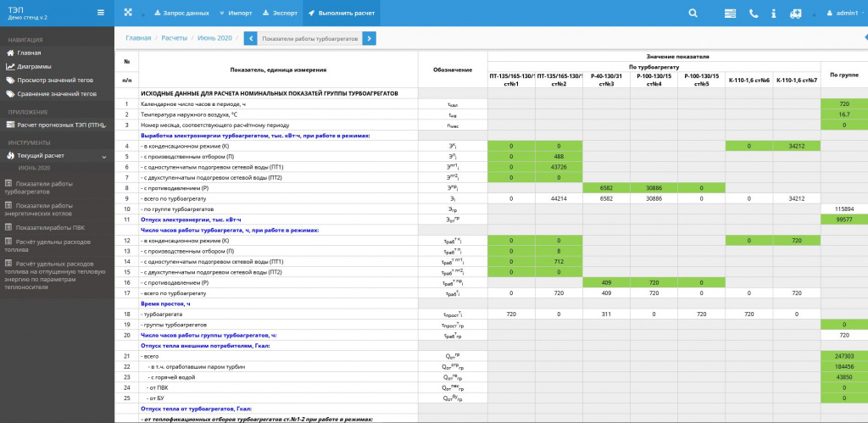The width and height of the screenshot is (868, 423).
Task: Click the Выполнить расчет button
Action: point(341,14)
